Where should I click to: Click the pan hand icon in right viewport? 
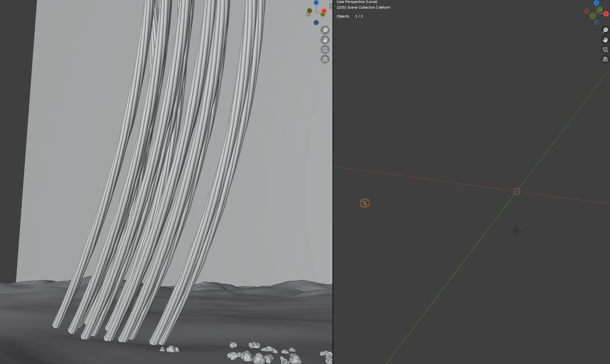pos(605,40)
